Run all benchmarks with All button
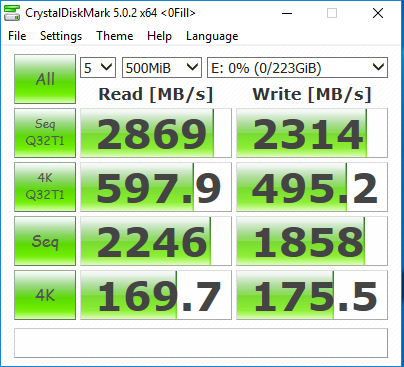The image size is (404, 367). pos(45,79)
